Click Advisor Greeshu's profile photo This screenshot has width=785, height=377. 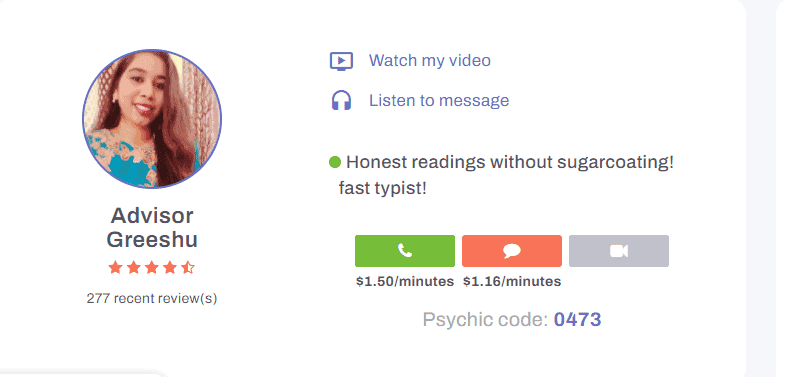click(x=152, y=119)
